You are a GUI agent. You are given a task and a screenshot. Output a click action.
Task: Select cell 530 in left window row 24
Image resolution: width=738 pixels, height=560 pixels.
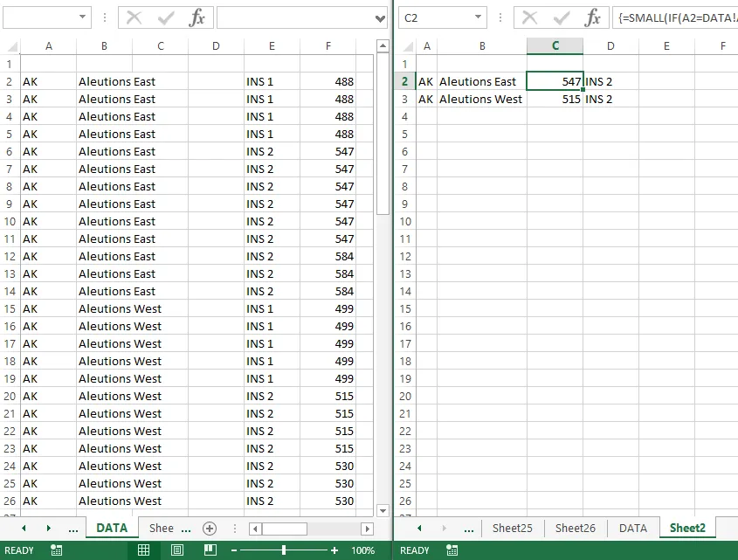point(328,467)
